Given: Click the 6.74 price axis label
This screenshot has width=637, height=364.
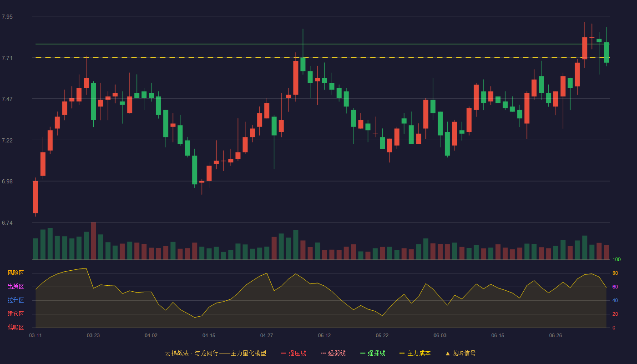Looking at the screenshot, I should click(x=7, y=223).
